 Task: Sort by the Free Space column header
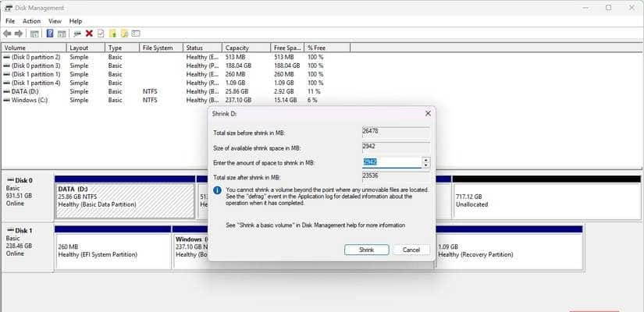coord(287,48)
